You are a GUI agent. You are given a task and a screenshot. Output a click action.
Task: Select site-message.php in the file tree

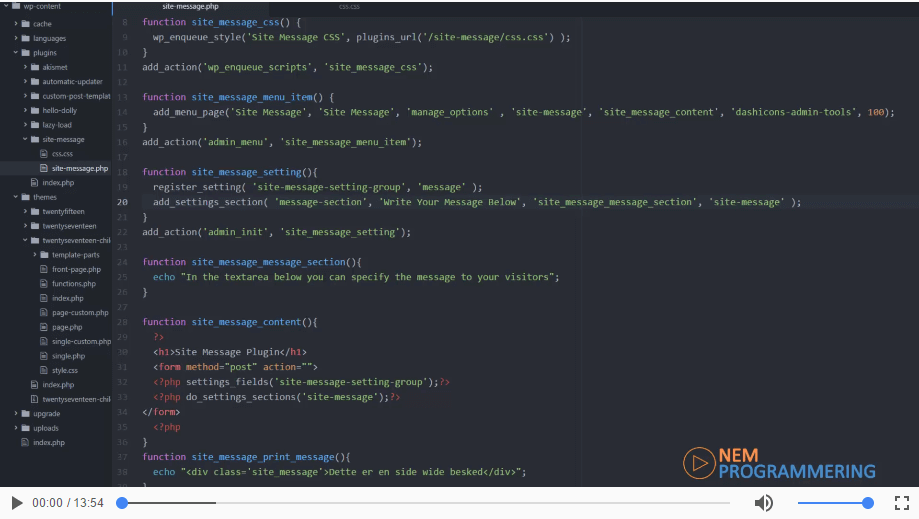click(x=80, y=168)
